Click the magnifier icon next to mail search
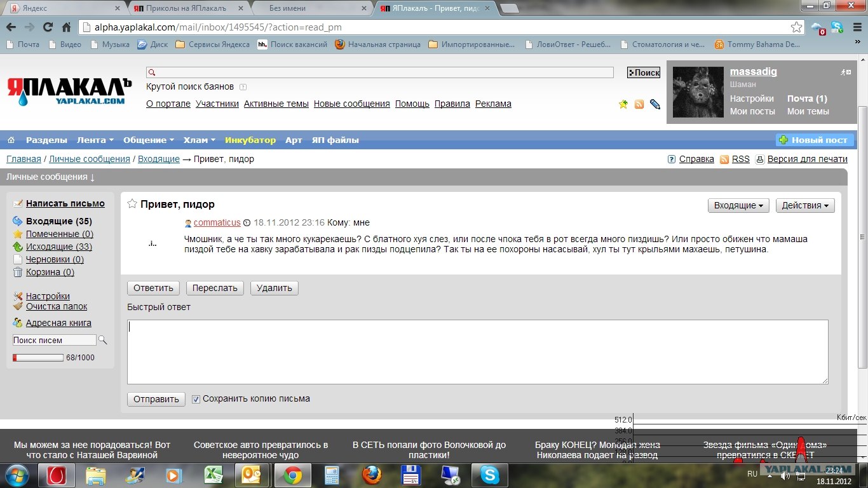The width and height of the screenshot is (868, 488). tap(103, 340)
